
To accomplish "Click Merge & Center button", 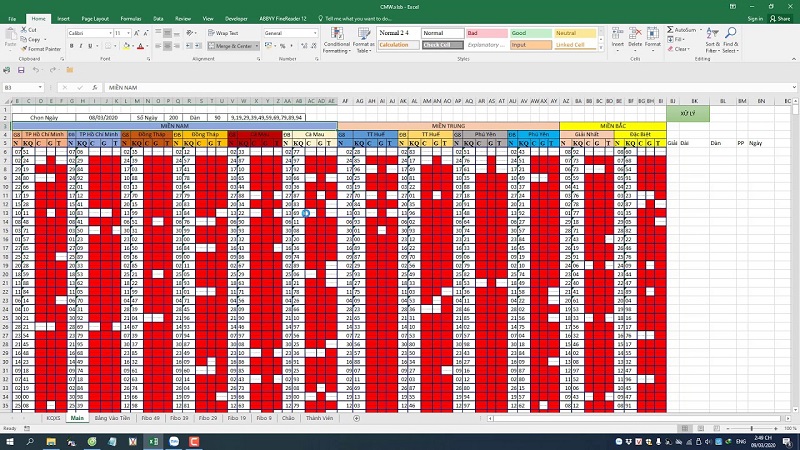I will (x=230, y=46).
